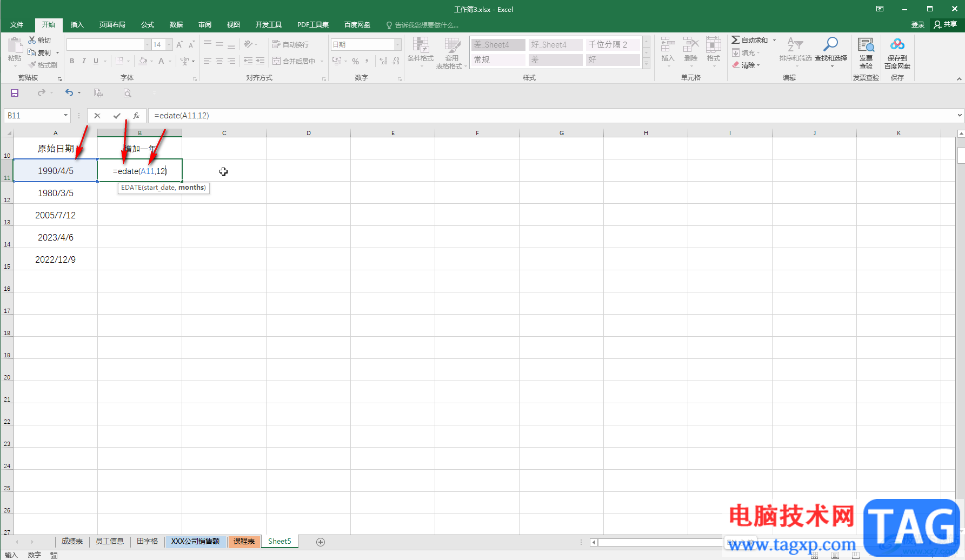Open Format as Table (套用表格格式)
Viewport: 965px width, 560px height.
[451, 52]
